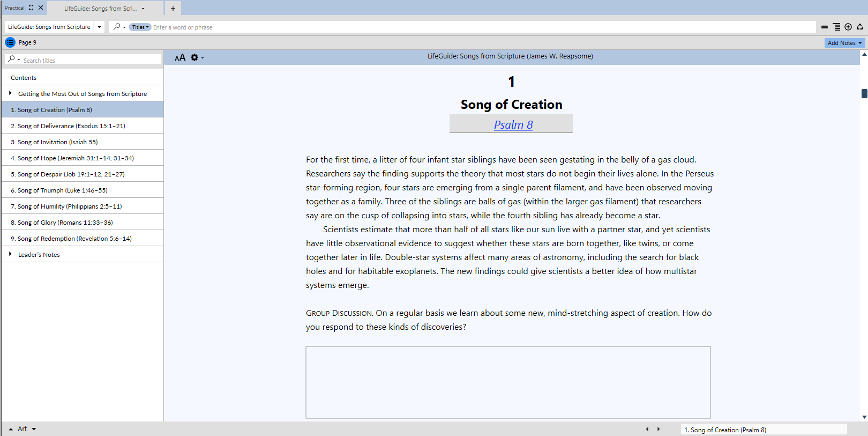Open the gear display settings menu
868x436 pixels.
[x=195, y=57]
